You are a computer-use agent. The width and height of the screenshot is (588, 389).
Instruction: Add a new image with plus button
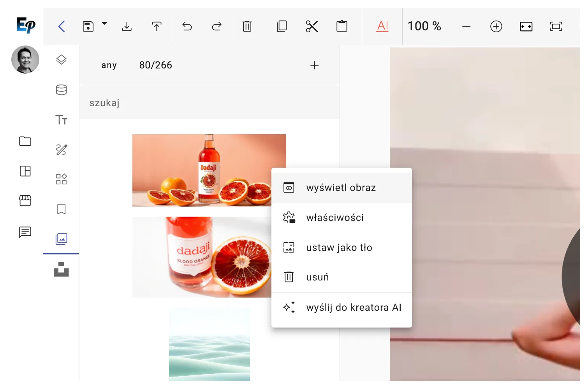(315, 65)
